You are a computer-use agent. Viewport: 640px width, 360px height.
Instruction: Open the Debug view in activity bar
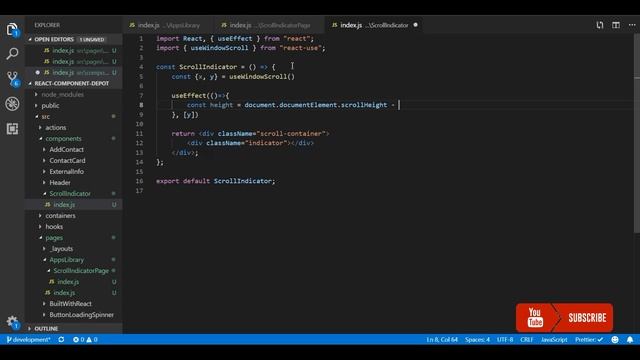tap(12, 104)
